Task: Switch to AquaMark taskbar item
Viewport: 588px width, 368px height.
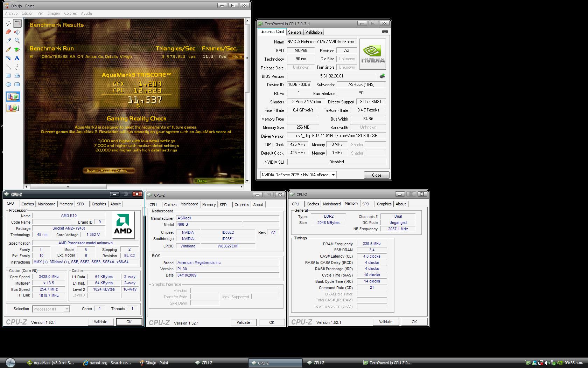Action: click(x=51, y=363)
